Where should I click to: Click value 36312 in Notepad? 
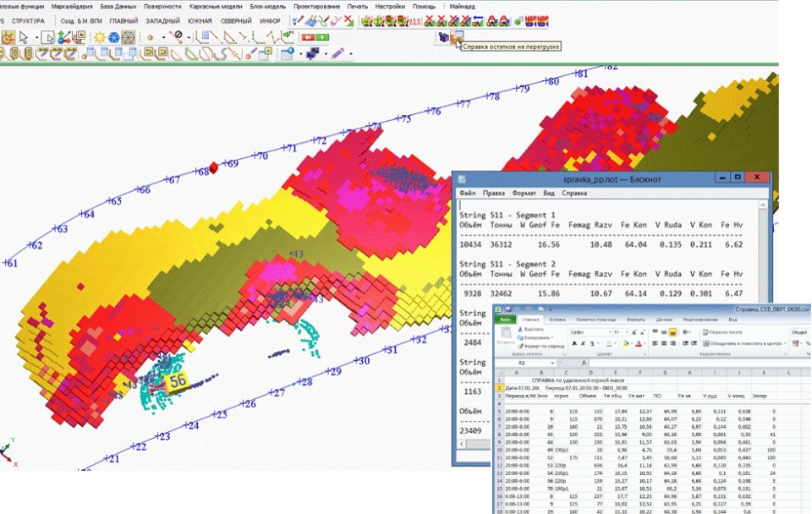tap(501, 244)
